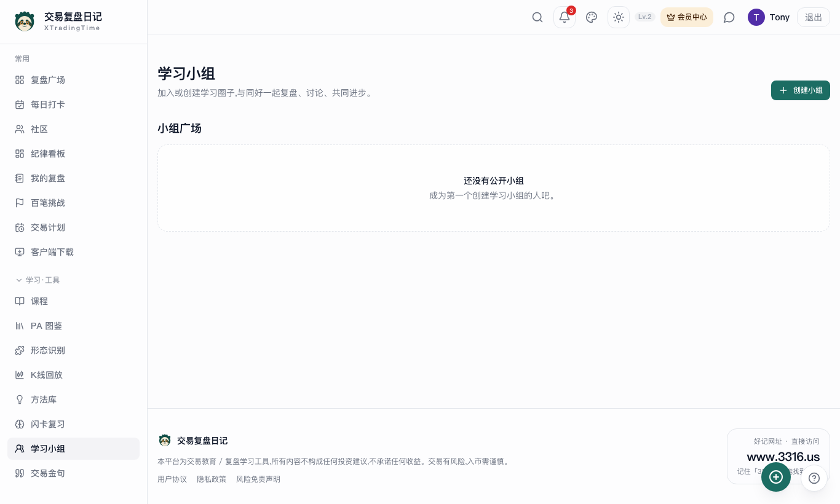Go to 复盘广场 in sidebar
This screenshot has width=840, height=504.
pos(73,80)
